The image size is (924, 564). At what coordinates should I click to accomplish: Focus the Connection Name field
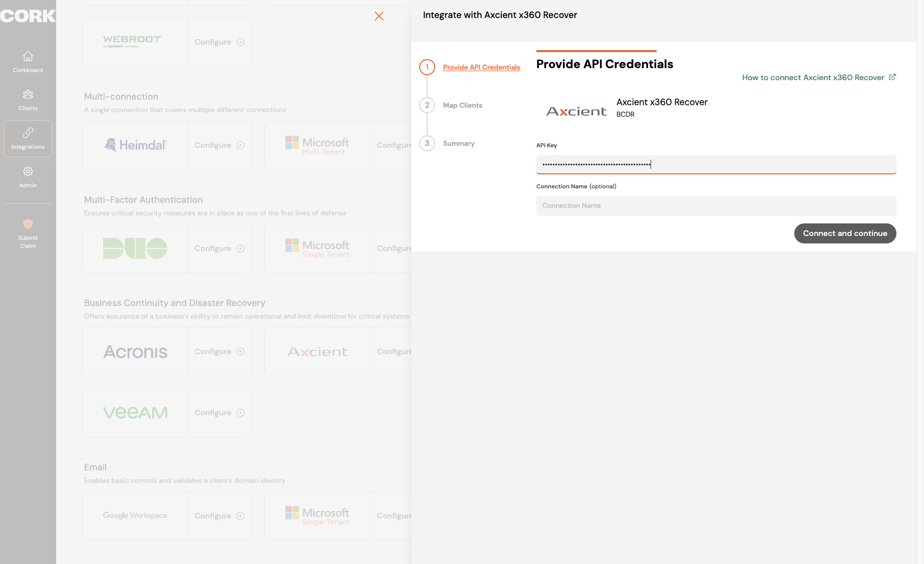(x=716, y=206)
